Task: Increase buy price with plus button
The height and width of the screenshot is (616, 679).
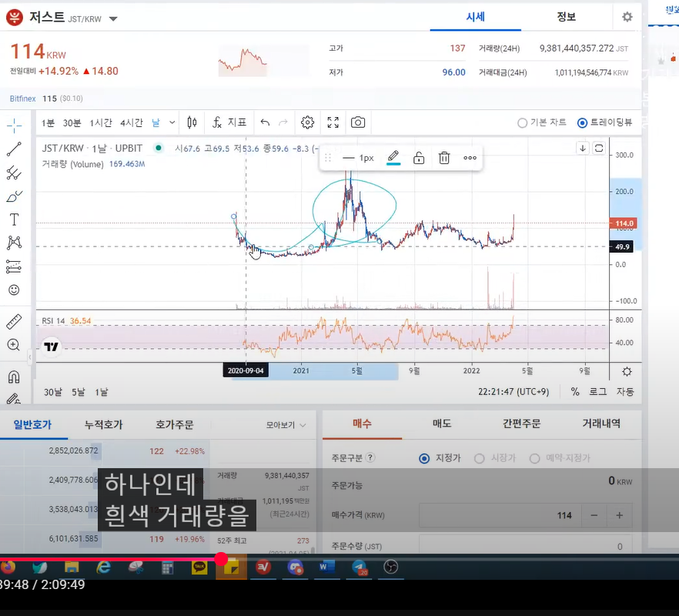Action: [619, 515]
